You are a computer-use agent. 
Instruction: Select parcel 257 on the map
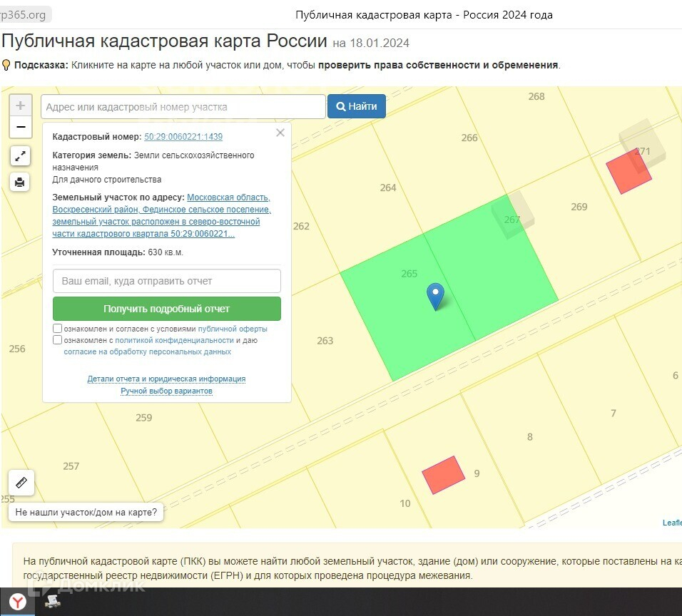tap(71, 466)
